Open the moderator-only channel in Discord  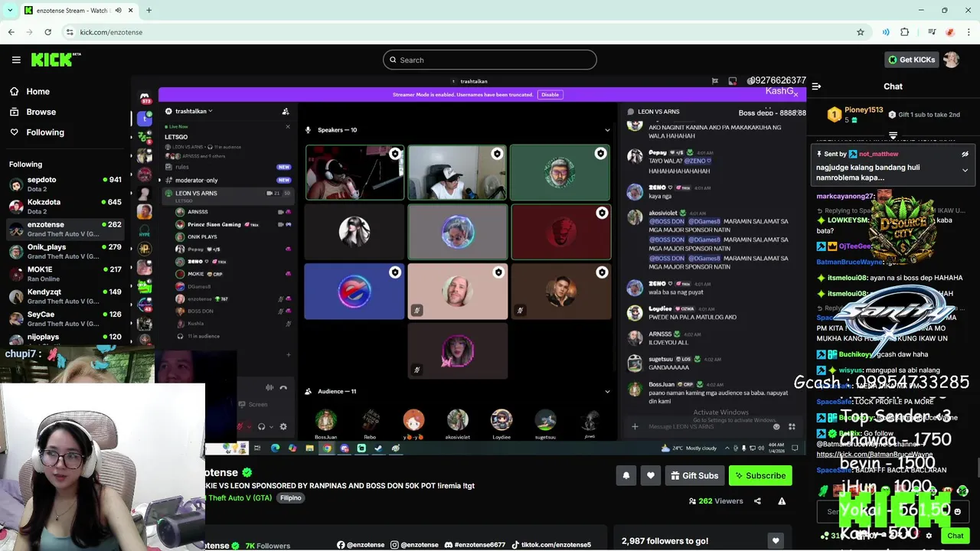coord(227,180)
